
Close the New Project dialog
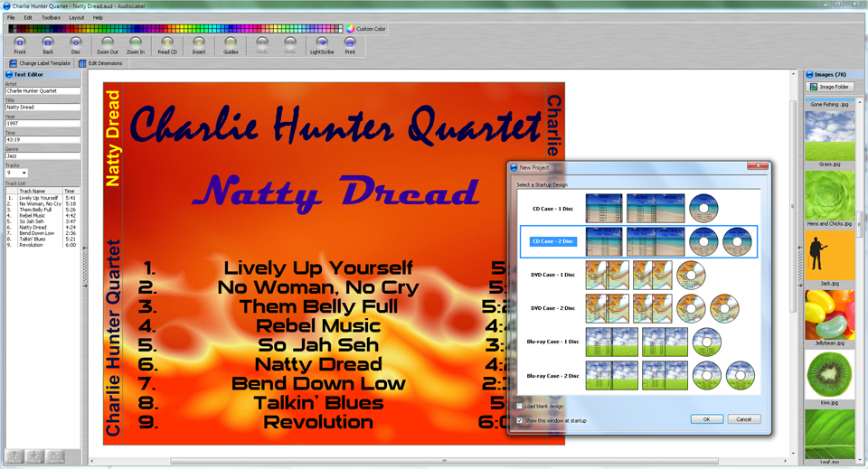[x=758, y=165]
